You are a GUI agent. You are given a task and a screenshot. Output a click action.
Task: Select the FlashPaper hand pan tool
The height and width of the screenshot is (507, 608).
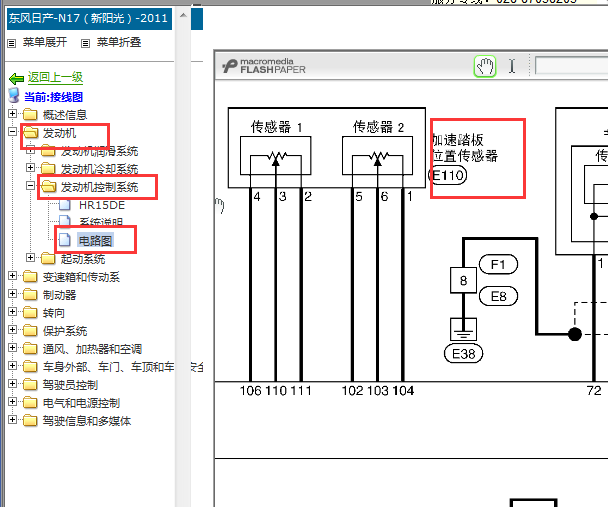485,66
